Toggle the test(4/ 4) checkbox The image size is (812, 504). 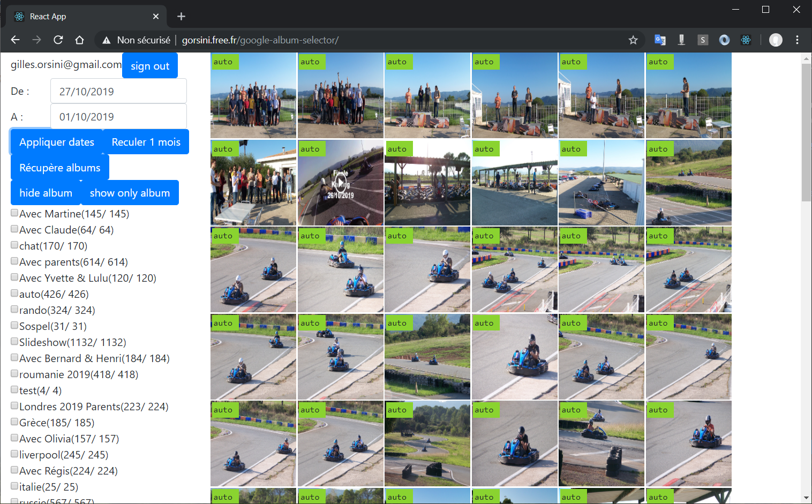tap(14, 389)
